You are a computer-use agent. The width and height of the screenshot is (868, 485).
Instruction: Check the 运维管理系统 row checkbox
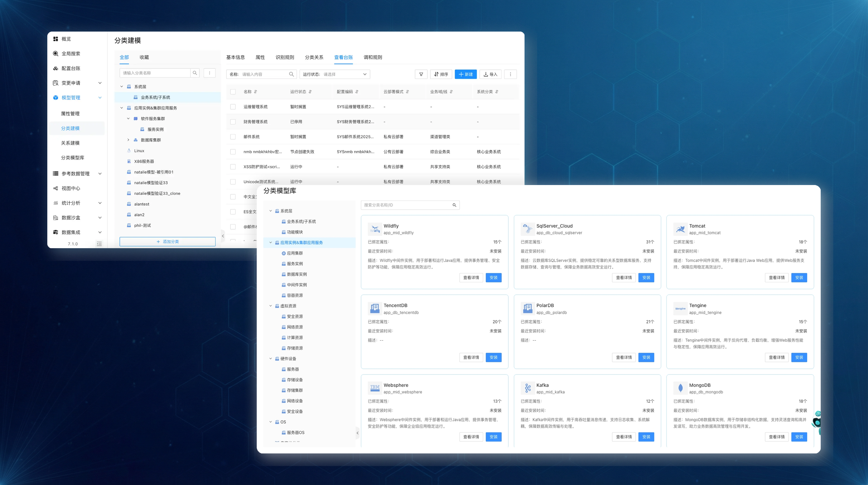click(233, 107)
